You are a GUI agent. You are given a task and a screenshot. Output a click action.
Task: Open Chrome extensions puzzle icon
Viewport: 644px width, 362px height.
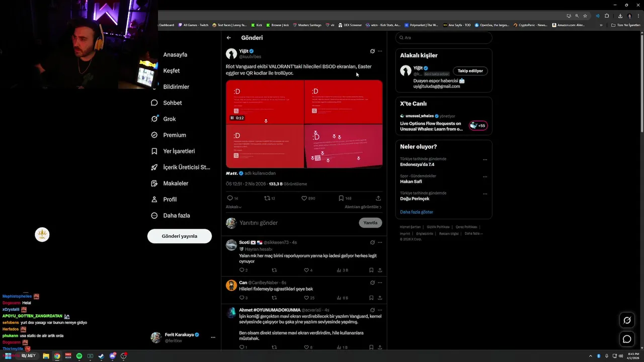607,16
